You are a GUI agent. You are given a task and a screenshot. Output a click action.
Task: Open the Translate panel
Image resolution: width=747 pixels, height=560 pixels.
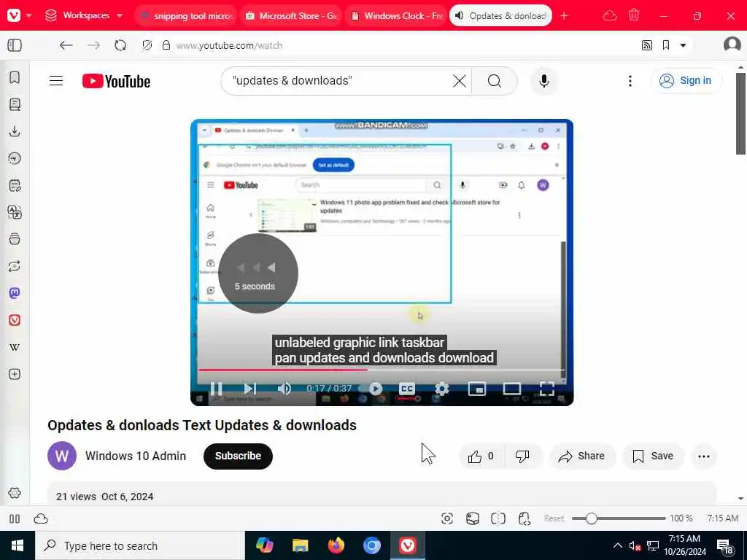coord(15,212)
